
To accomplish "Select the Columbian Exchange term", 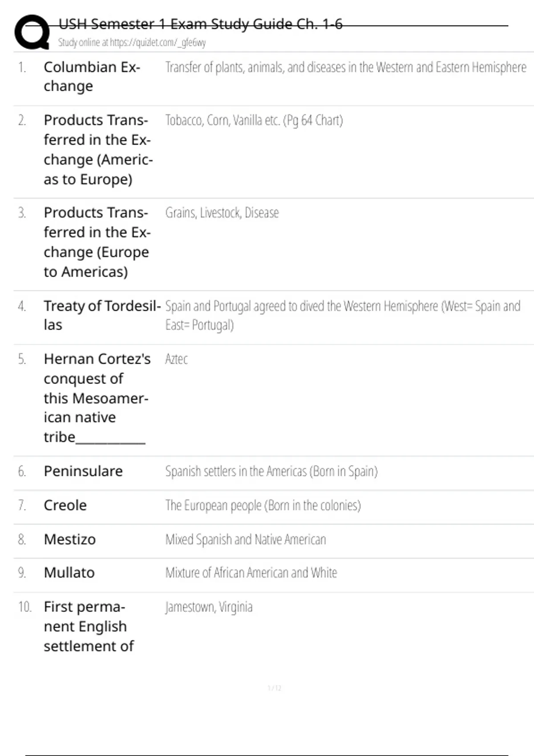I will click(92, 76).
